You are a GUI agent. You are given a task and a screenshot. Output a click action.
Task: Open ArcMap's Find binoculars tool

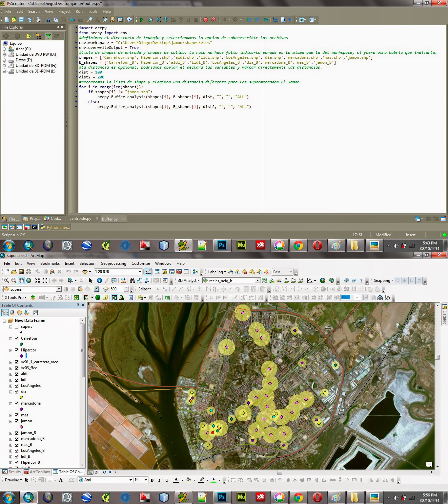click(132, 281)
